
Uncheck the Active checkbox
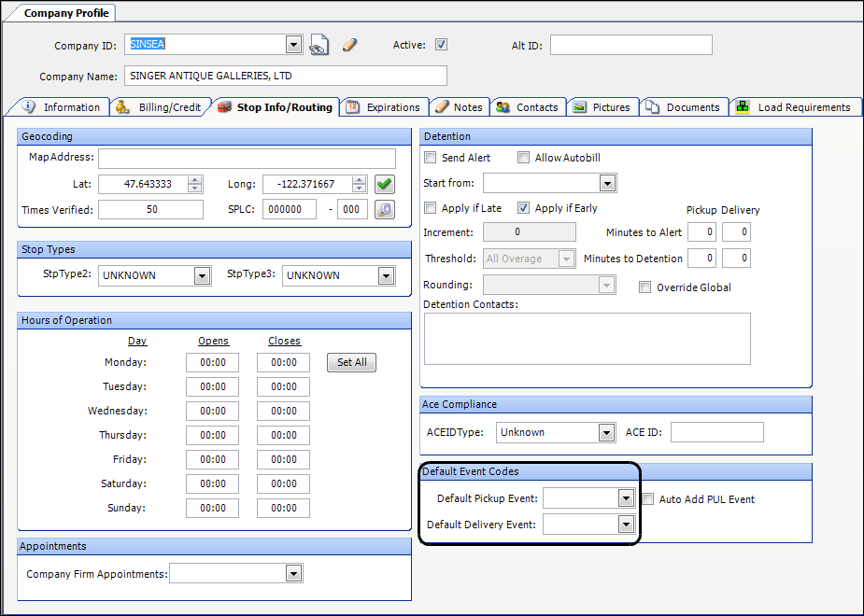point(442,45)
